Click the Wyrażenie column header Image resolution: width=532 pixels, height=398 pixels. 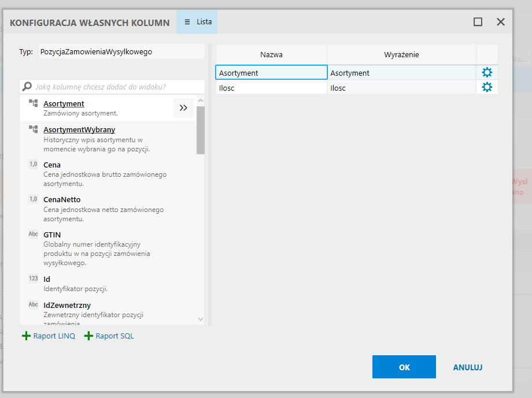pyautogui.click(x=401, y=54)
